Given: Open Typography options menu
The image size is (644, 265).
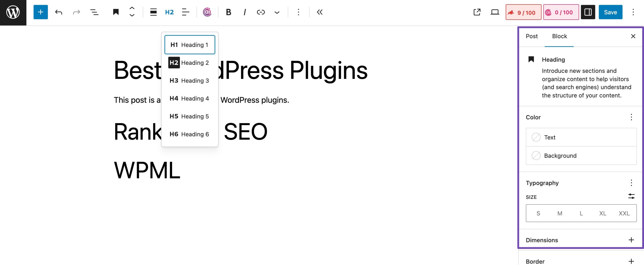Looking at the screenshot, I should tap(631, 183).
